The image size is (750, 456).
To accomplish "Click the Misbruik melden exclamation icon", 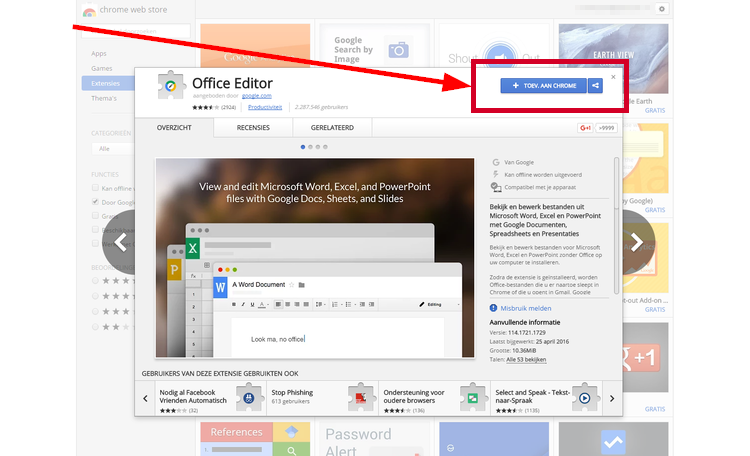I will 493,308.
